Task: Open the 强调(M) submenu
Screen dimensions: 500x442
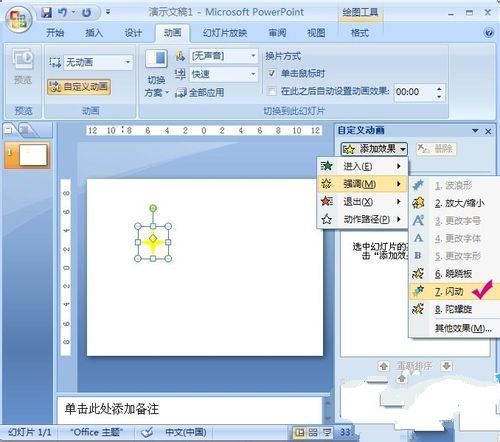Action: [x=362, y=184]
